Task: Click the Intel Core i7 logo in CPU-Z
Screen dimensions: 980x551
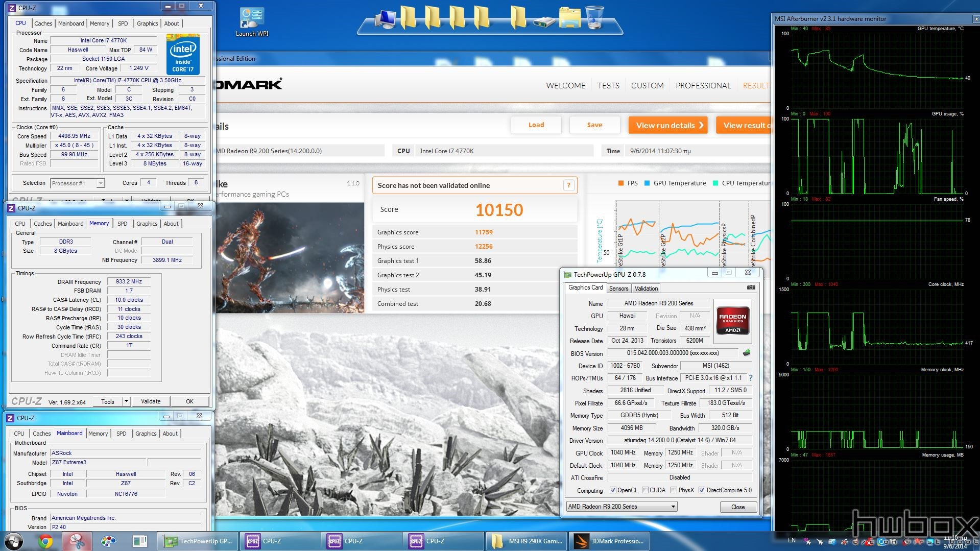Action: (183, 54)
